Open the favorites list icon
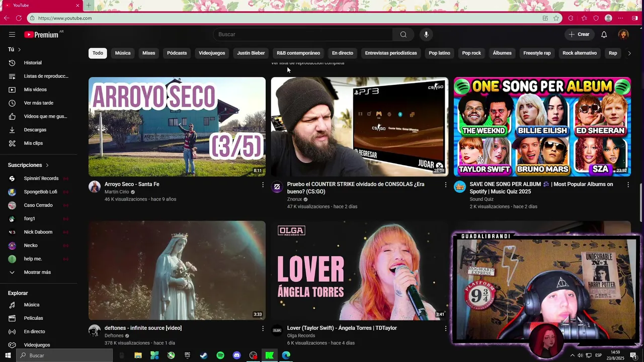This screenshot has width=644, height=362. [x=584, y=18]
